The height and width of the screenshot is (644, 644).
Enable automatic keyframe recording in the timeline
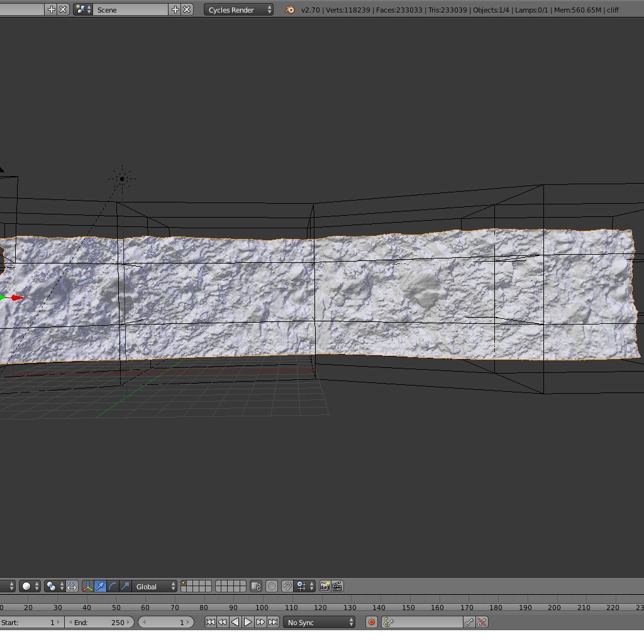coord(371,622)
